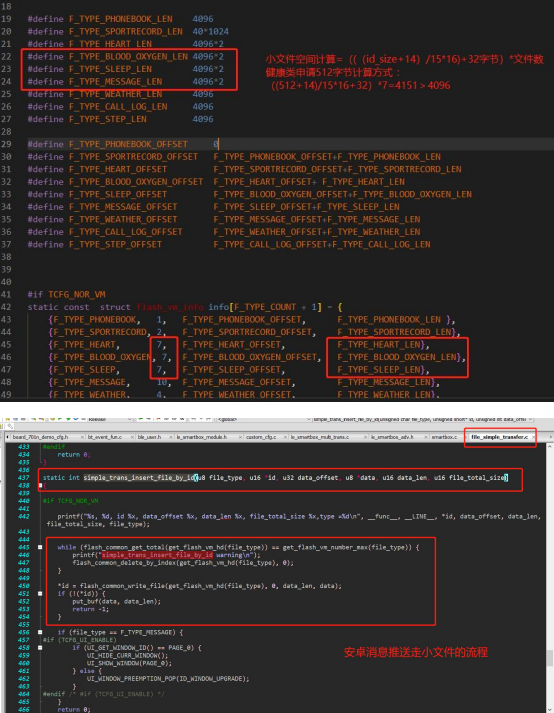
Task: Place cursor on the F_TYPE_PHONEBOOK_OFFSET line 29
Action: pos(123,144)
